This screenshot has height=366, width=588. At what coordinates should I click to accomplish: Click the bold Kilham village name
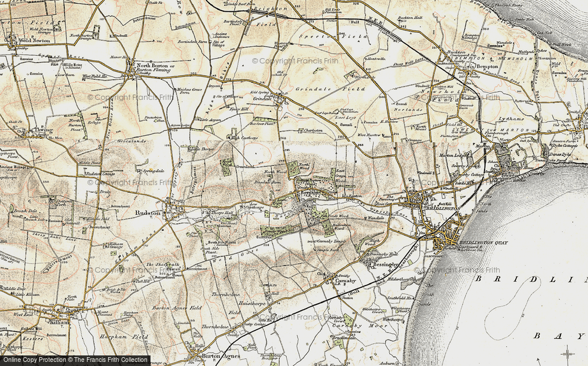point(59,322)
